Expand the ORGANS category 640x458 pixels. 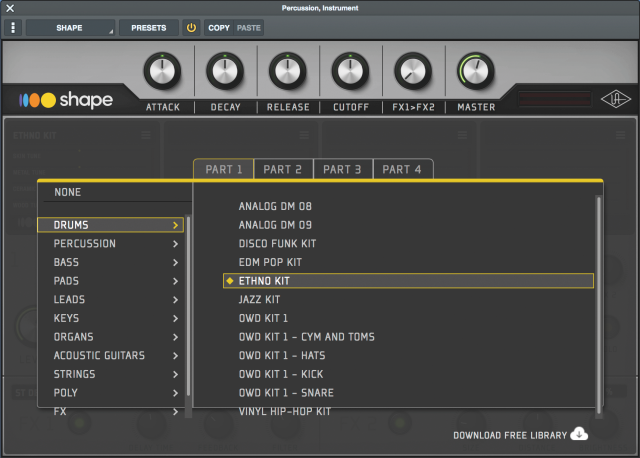pos(110,337)
